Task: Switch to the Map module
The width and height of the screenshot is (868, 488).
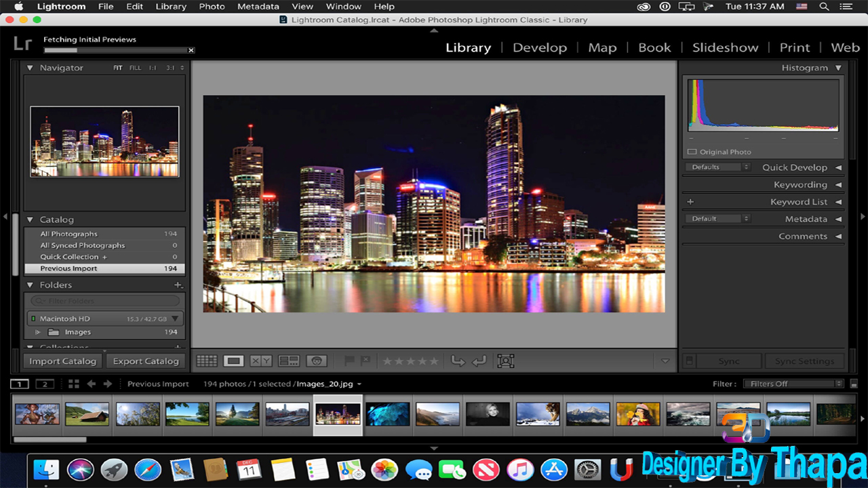Action: [x=602, y=47]
